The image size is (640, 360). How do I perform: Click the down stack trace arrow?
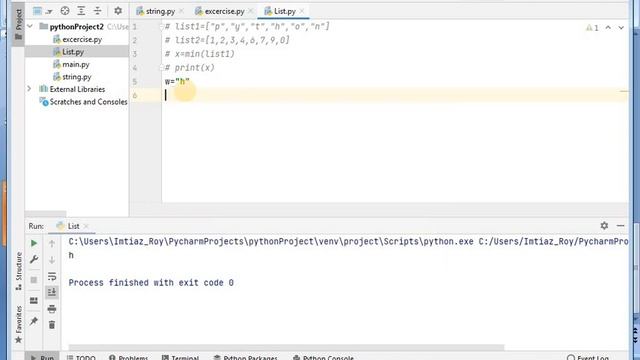pyautogui.click(x=52, y=260)
